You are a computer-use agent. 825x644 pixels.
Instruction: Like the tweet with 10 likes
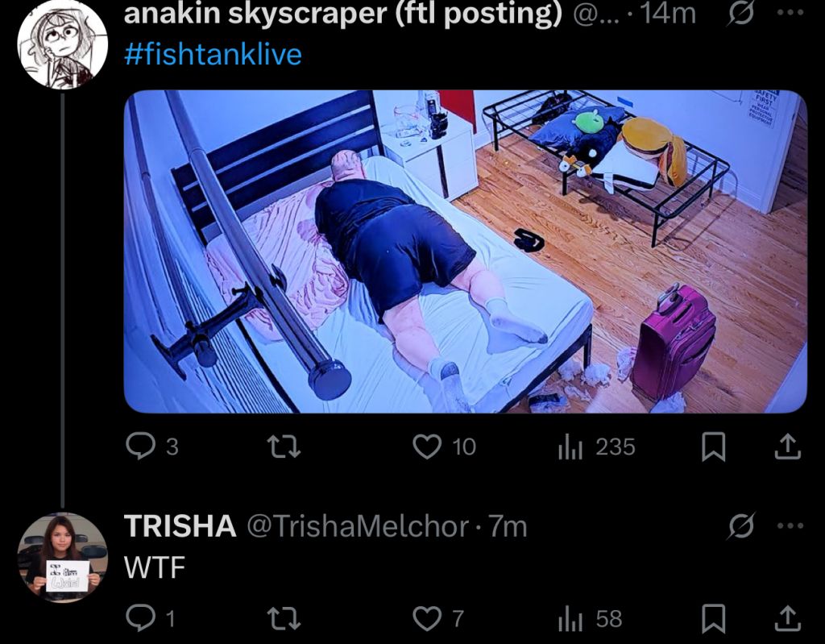(x=444, y=447)
